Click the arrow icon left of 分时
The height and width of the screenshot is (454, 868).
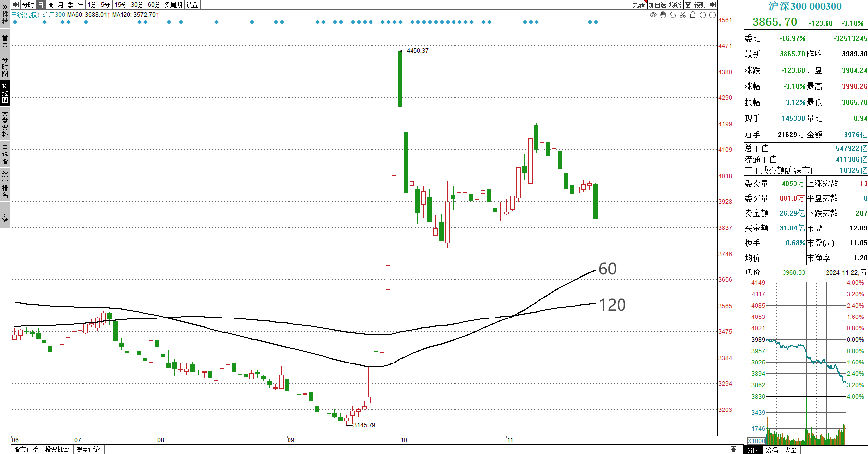click(16, 5)
